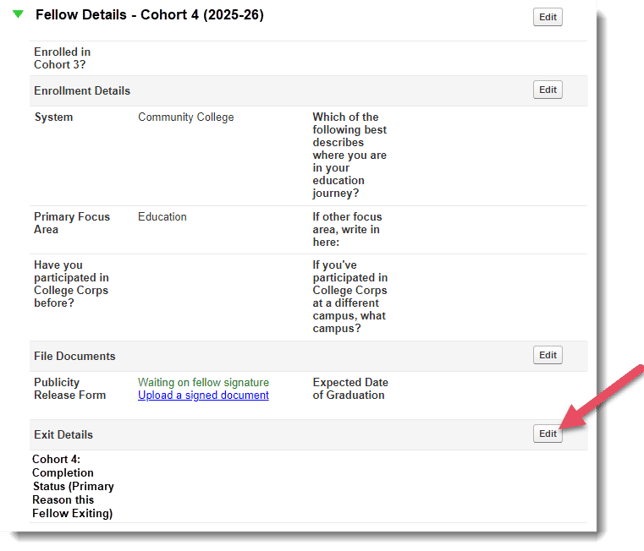Collapse the Fellow Details green triangle
The width and height of the screenshot is (644, 551).
click(18, 15)
